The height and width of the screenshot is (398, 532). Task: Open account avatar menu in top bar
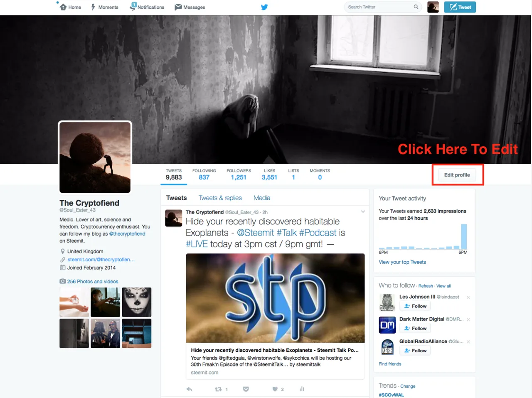tap(433, 7)
